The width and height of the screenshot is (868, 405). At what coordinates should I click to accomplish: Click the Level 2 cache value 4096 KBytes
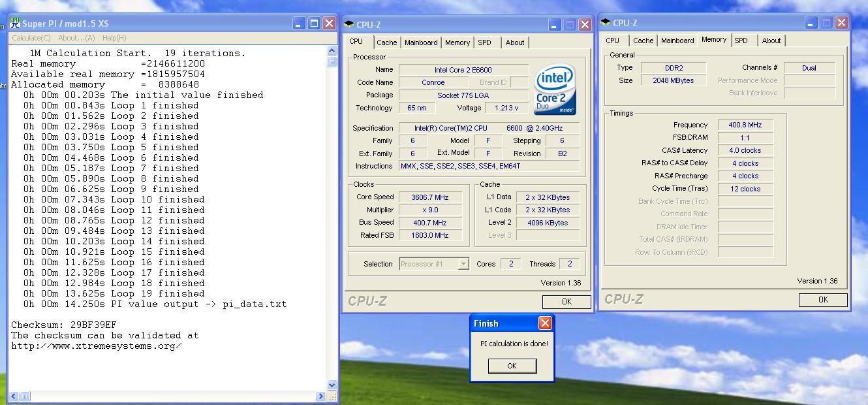click(547, 223)
